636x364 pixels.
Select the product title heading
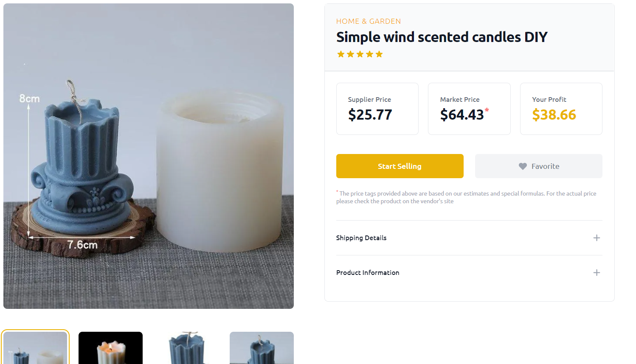pos(442,37)
